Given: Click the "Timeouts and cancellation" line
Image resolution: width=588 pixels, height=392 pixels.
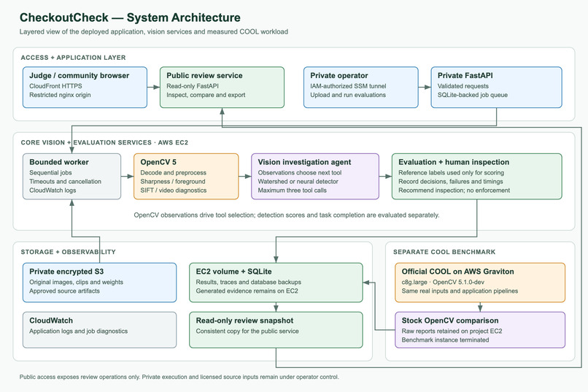Looking at the screenshot, I should 65,182.
